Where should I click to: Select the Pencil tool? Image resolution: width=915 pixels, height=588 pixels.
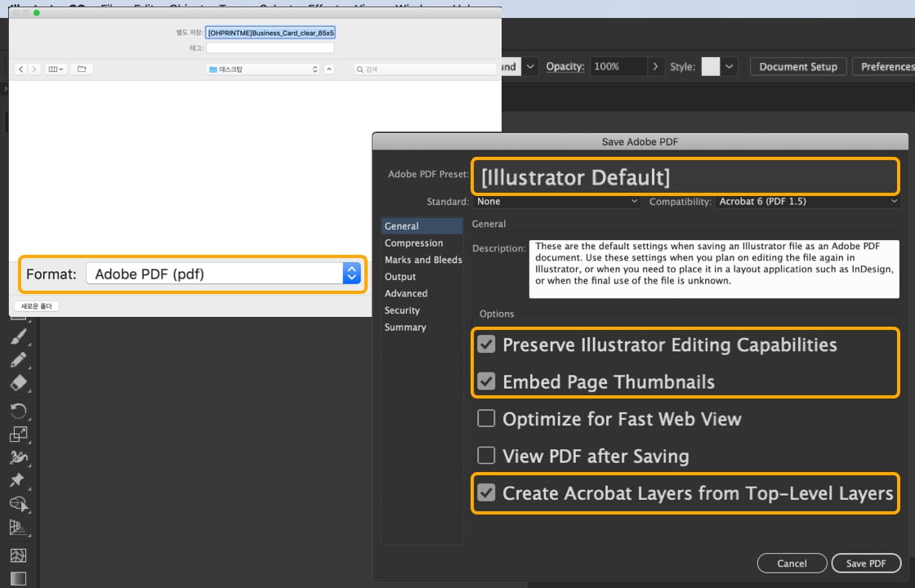click(x=18, y=360)
